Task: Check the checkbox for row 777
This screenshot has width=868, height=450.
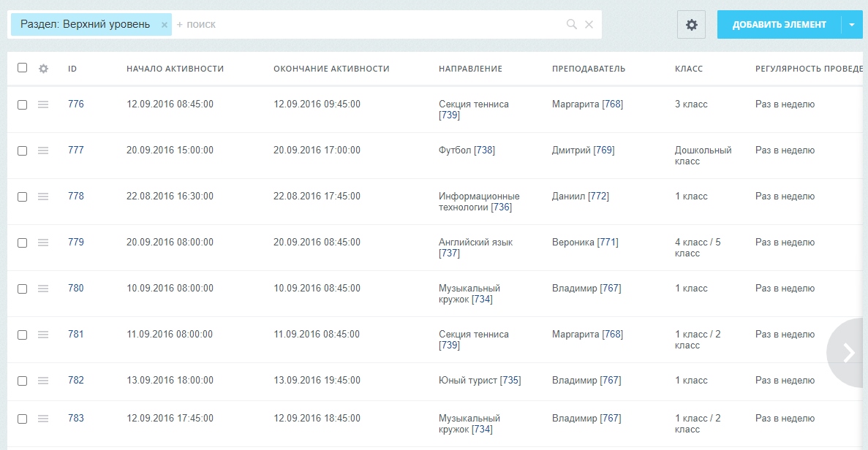Action: click(x=22, y=150)
